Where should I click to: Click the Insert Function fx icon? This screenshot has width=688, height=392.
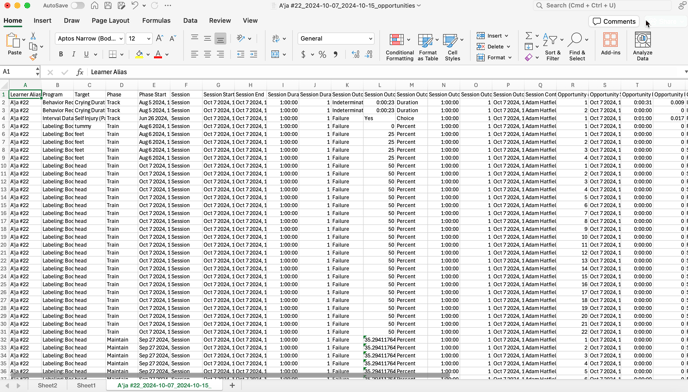pyautogui.click(x=79, y=72)
